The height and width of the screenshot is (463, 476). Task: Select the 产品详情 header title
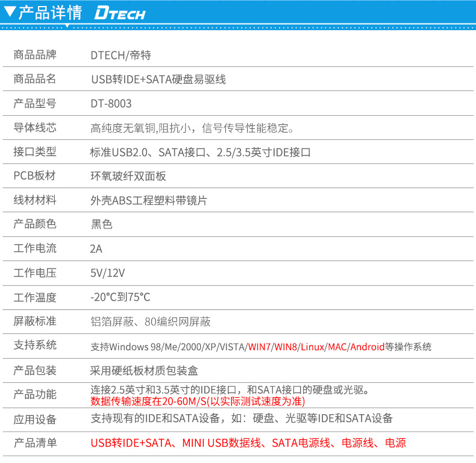[x=50, y=13]
